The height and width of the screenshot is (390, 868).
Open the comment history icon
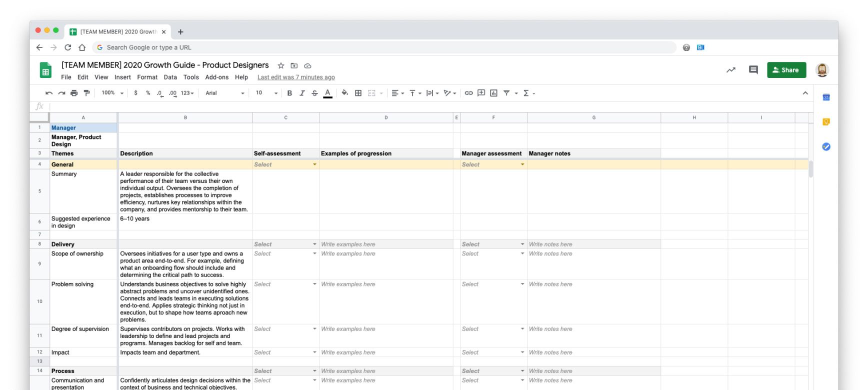pos(753,70)
